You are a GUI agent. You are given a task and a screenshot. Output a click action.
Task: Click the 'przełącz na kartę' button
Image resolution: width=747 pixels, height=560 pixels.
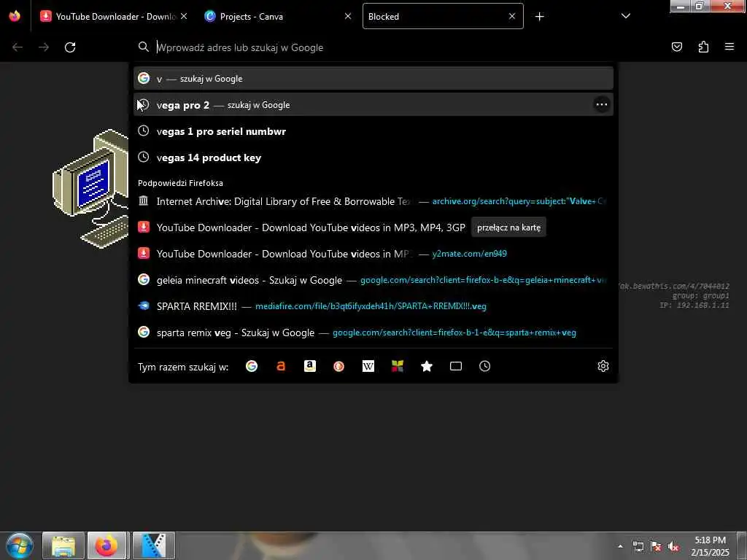click(508, 227)
